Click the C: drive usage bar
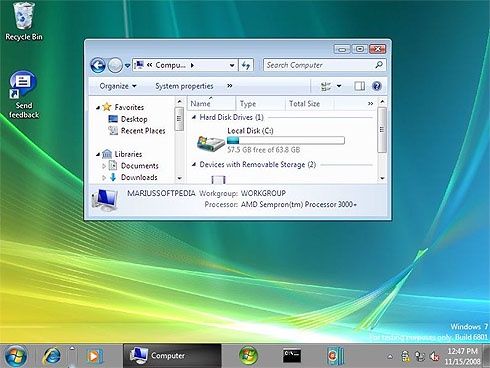Image resolution: width=490 pixels, height=368 pixels. (x=286, y=140)
